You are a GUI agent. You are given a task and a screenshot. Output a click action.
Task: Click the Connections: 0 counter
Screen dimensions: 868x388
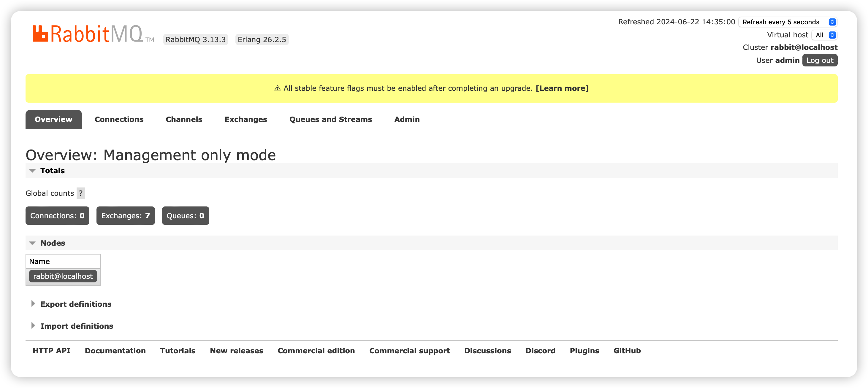click(57, 216)
